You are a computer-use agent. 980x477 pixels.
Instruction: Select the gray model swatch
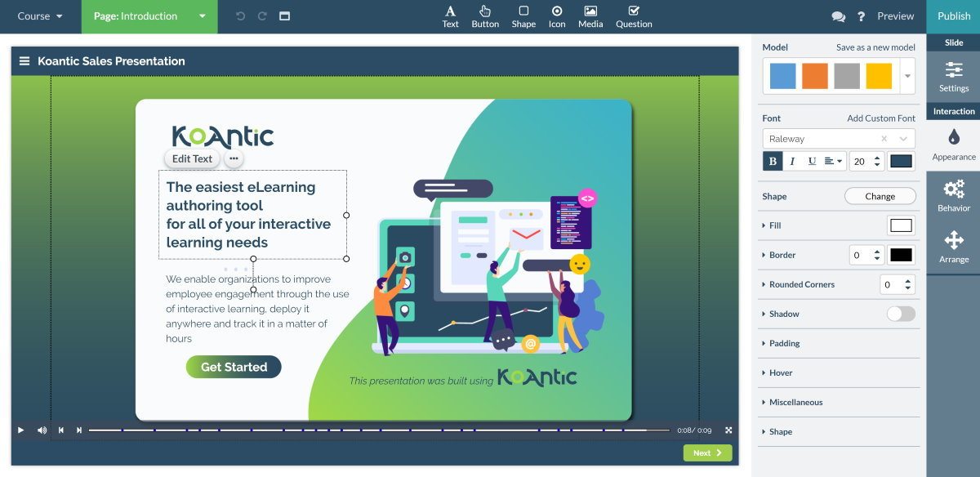click(847, 76)
